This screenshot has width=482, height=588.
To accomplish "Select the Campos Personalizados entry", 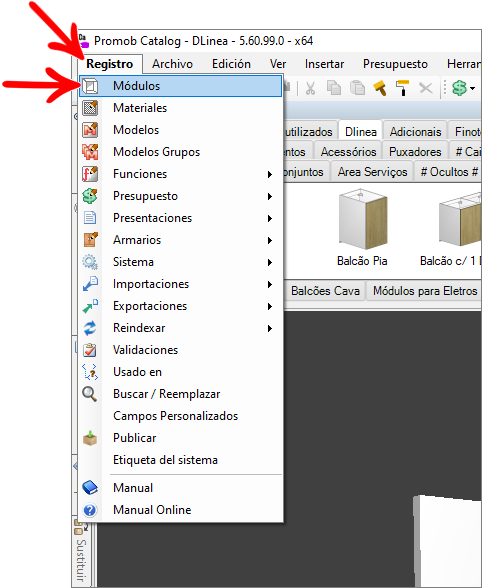I will [181, 416].
